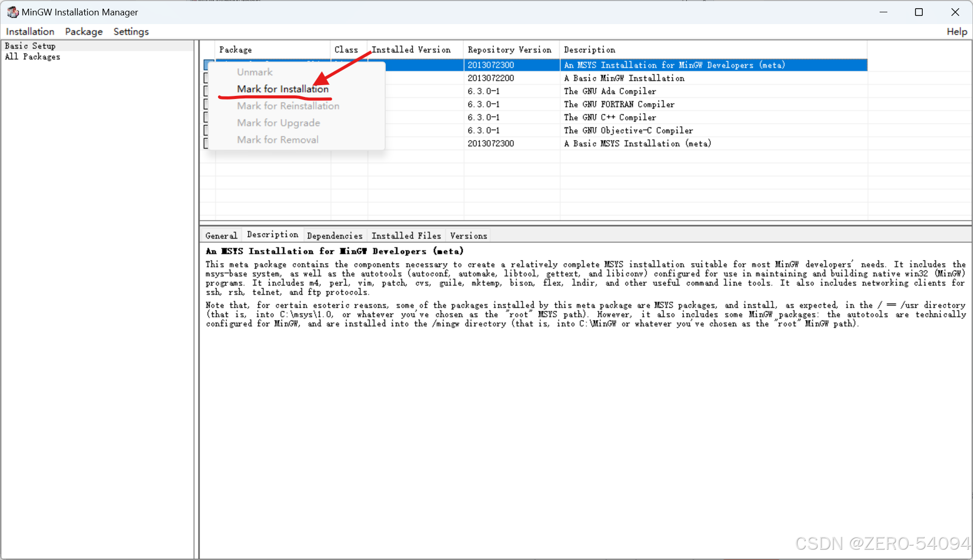The width and height of the screenshot is (973, 560).
Task: Switch to the Versions tab
Action: coord(468,235)
